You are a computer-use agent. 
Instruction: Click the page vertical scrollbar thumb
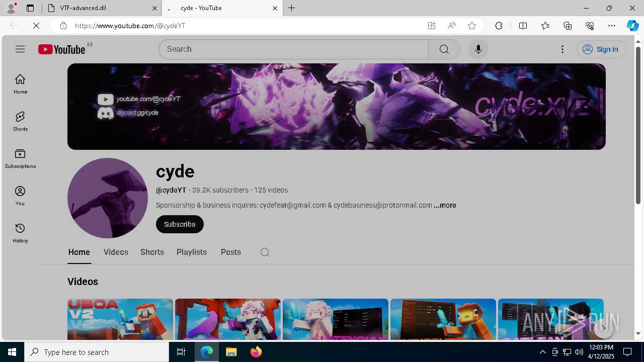638,125
